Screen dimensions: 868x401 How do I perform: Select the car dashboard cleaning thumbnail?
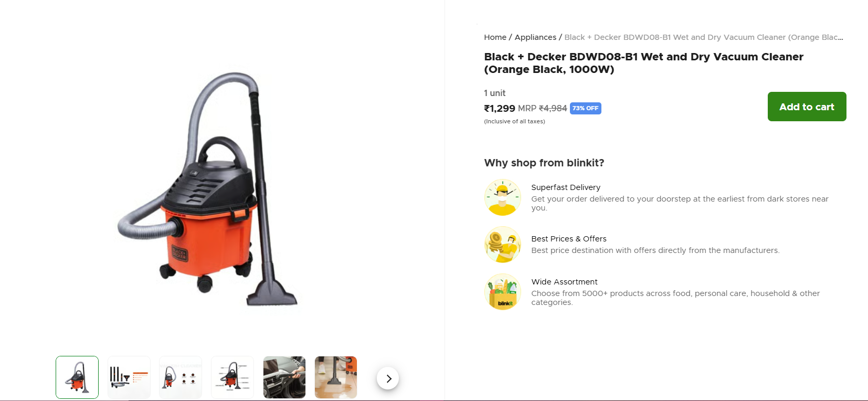[x=284, y=377]
